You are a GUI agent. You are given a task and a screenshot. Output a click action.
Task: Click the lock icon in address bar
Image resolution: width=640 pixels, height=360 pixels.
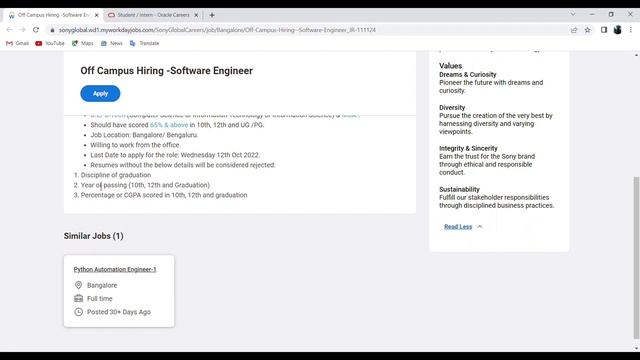52,30
